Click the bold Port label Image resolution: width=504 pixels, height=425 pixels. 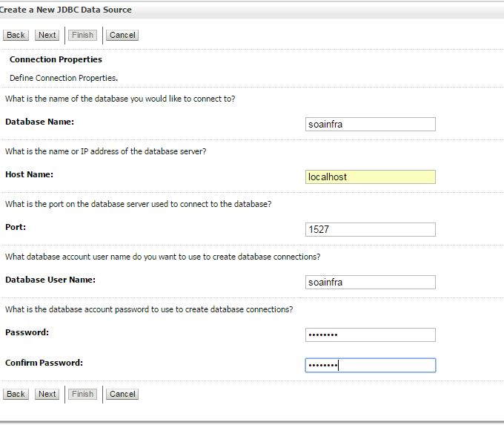16,227
